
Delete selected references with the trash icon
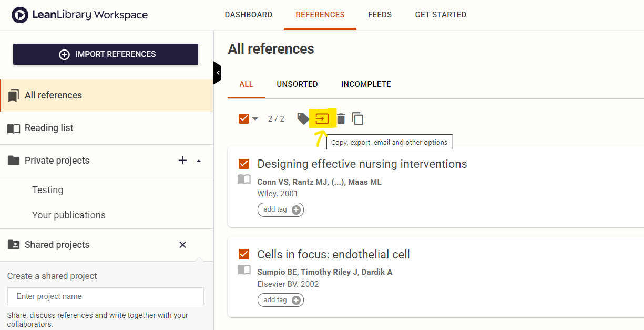coord(341,118)
